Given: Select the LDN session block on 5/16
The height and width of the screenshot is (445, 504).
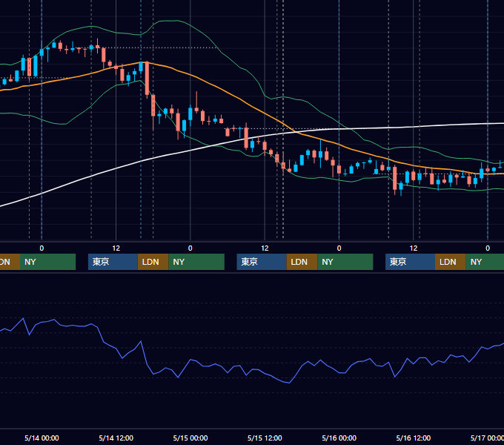Looking at the screenshot, I should coord(451,262).
